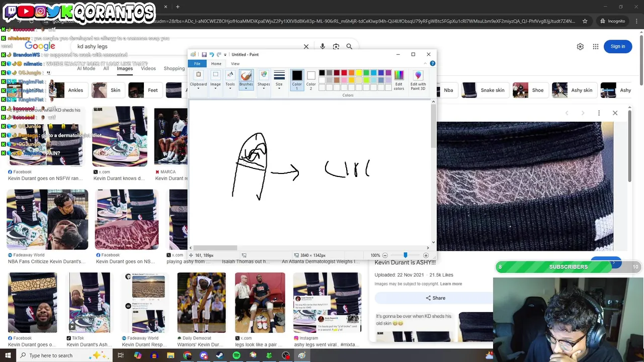
Task: Open a new Chrome tab
Action: 178,7
